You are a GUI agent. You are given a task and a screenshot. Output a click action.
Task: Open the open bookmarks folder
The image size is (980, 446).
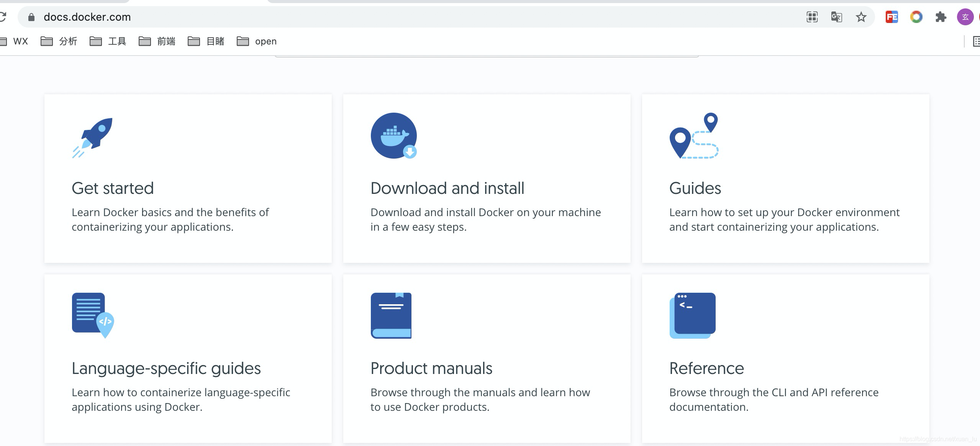tap(256, 41)
